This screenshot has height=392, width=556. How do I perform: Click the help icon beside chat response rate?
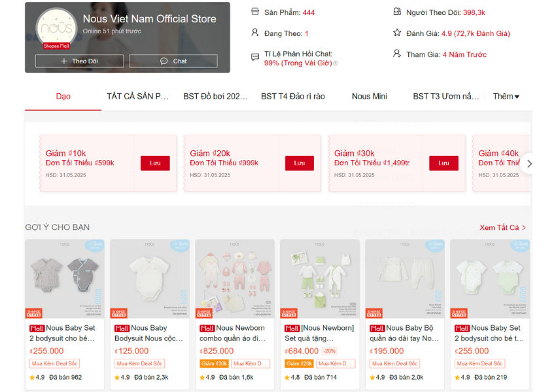point(336,63)
